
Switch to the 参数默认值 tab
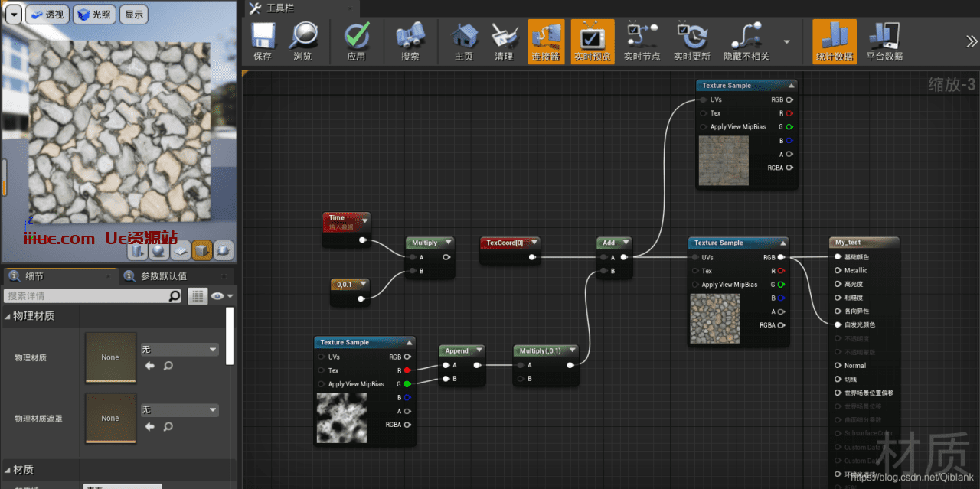pos(163,275)
